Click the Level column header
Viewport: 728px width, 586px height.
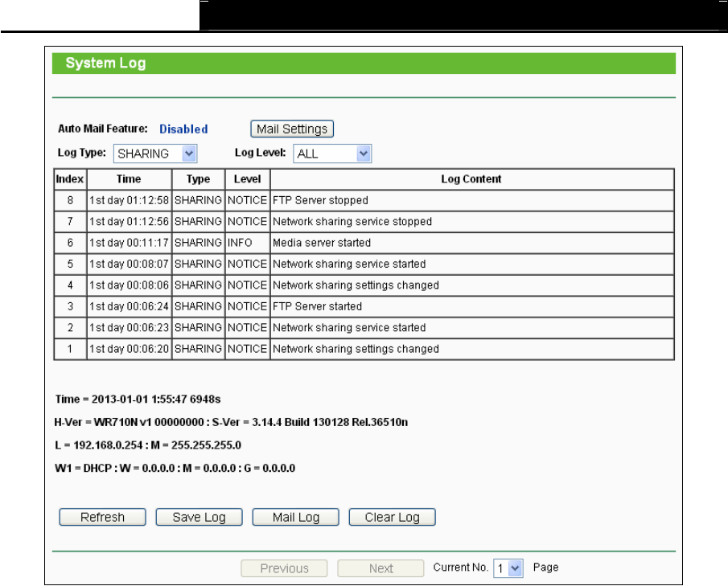pos(248,179)
